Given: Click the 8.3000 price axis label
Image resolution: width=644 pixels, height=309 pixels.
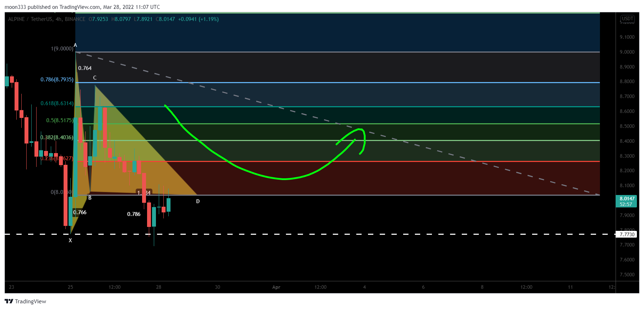Looking at the screenshot, I should (627, 156).
